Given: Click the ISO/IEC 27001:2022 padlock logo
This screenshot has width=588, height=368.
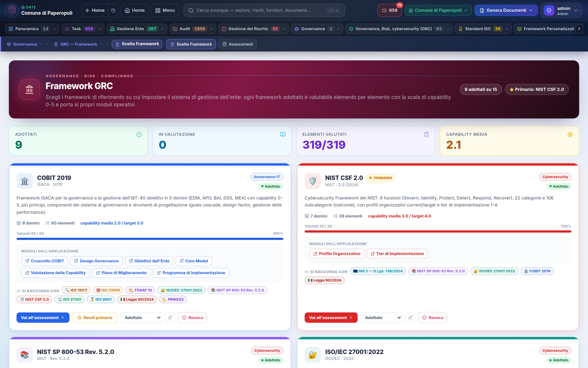Looking at the screenshot, I should click(x=313, y=355).
